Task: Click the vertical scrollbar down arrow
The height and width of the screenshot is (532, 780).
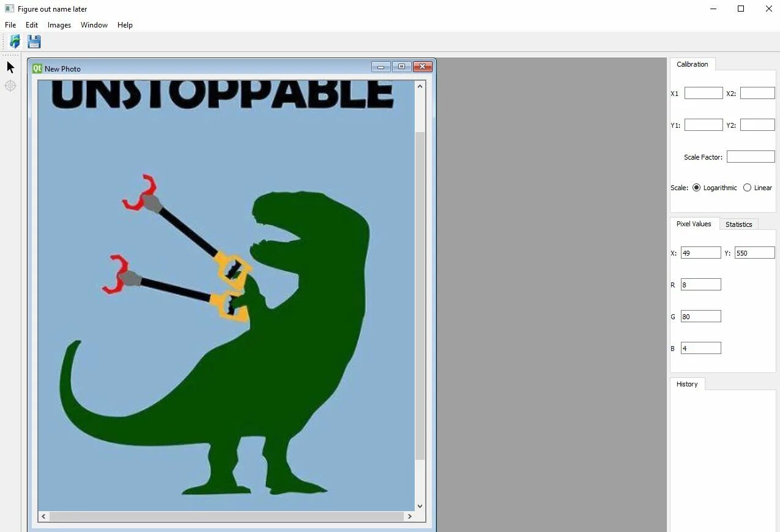Action: tap(420, 506)
